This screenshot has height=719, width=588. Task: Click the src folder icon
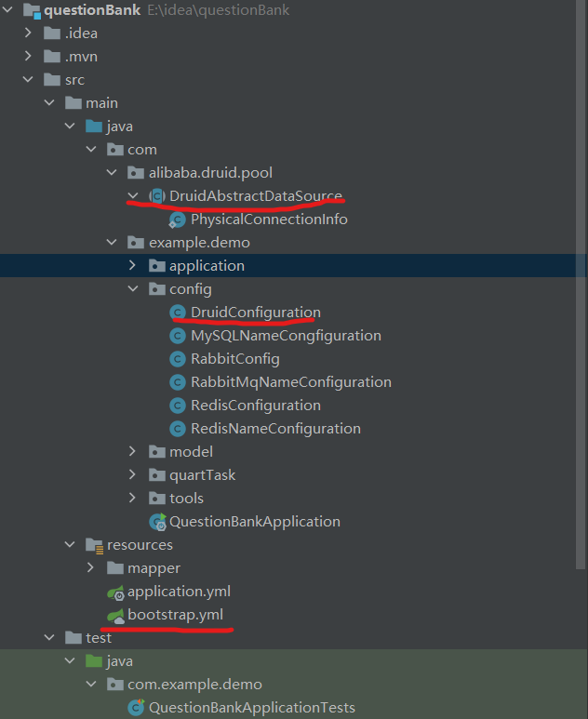[52, 80]
